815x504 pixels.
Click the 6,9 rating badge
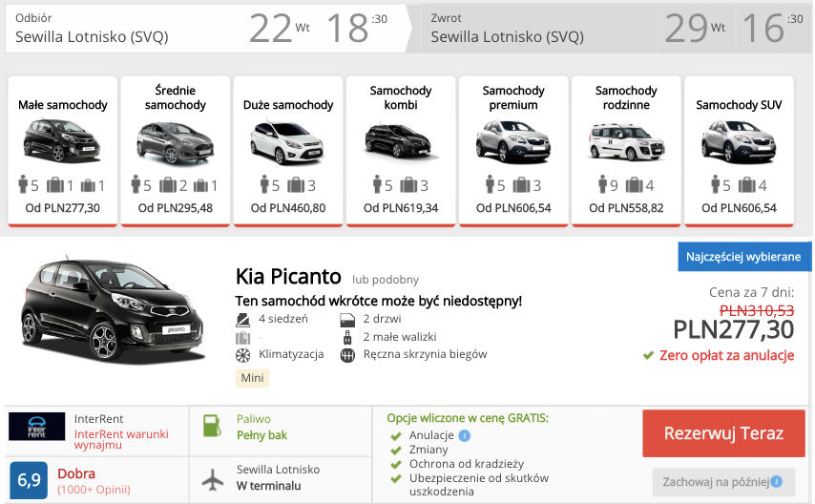[x=29, y=480]
